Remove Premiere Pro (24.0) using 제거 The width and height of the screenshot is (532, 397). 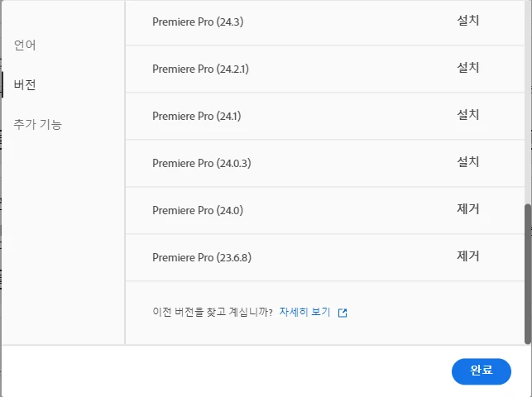pyautogui.click(x=467, y=209)
